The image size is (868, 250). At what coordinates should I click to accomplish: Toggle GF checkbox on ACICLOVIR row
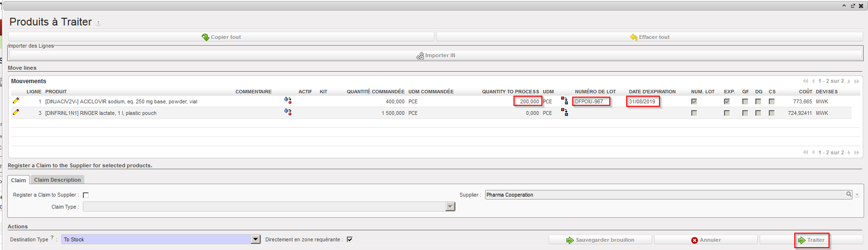[x=745, y=101]
